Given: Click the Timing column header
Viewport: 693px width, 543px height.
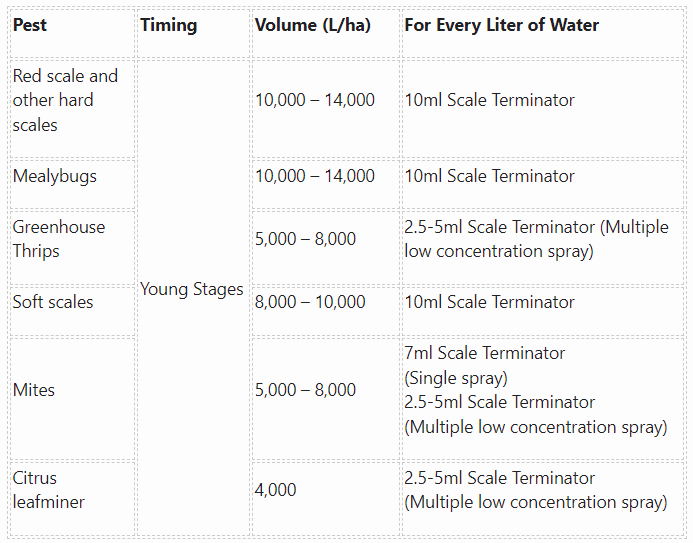Looking at the screenshot, I should [x=194, y=32].
